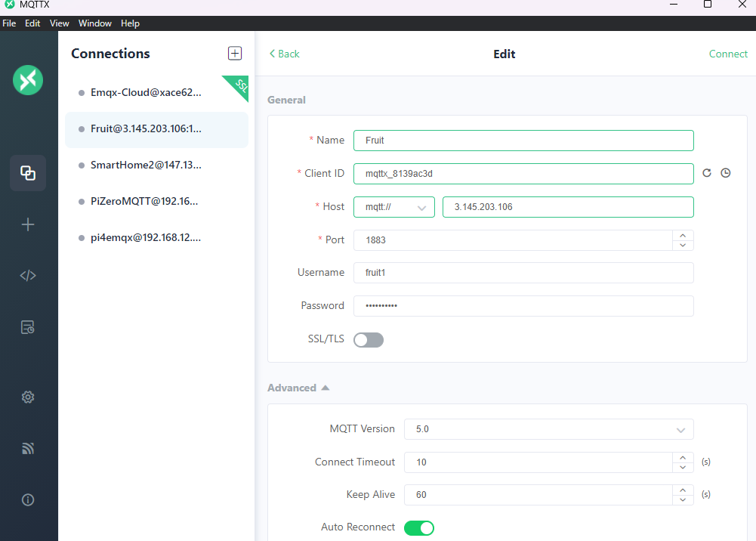
Task: Click the Port input field
Action: [513, 240]
